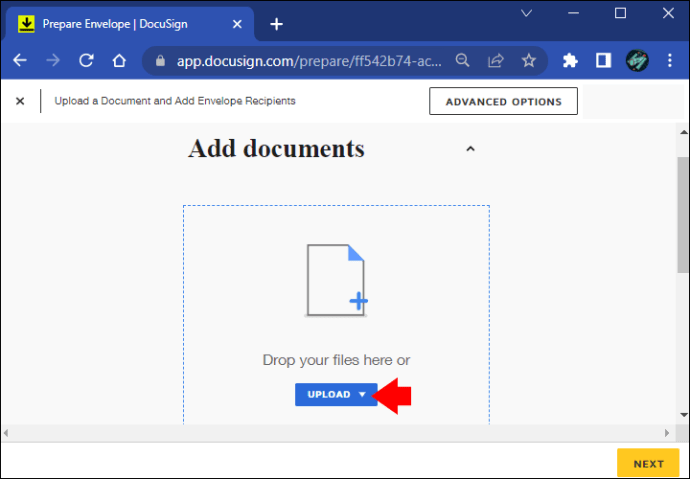Open the Chrome profile avatar

[637, 60]
